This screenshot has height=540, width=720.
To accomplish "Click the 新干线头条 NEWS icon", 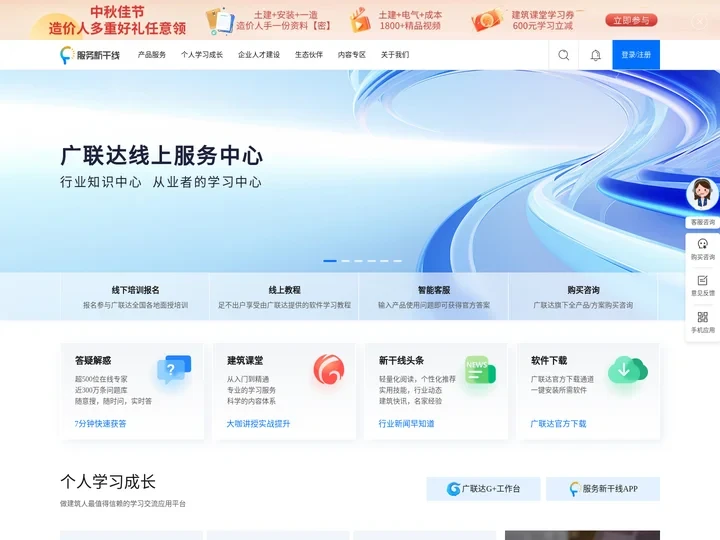I will pos(480,370).
